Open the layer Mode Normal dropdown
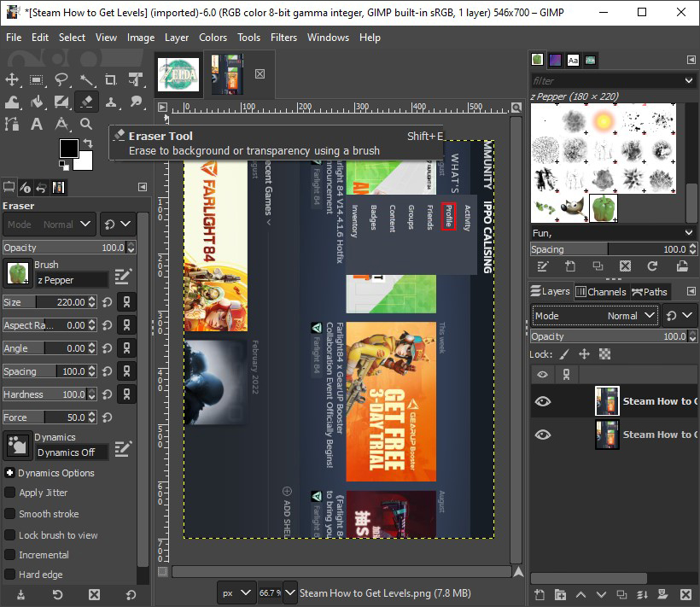 point(595,315)
